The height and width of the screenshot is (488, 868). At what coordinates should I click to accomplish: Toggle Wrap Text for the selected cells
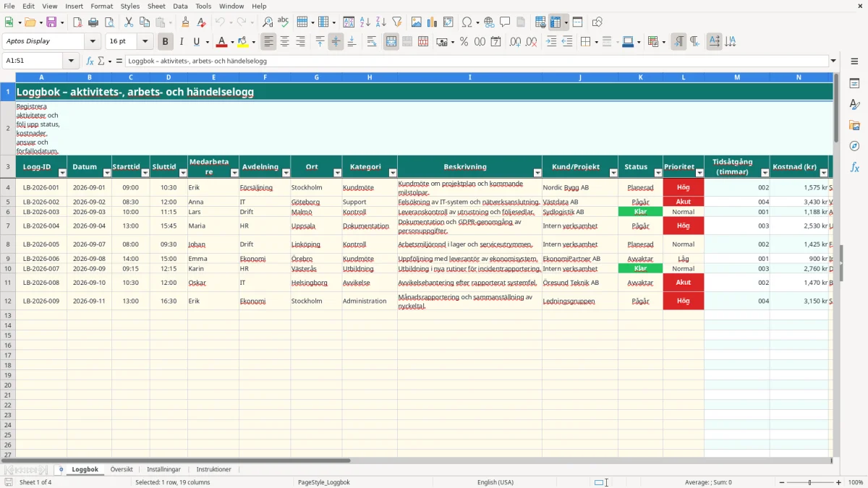tap(372, 42)
